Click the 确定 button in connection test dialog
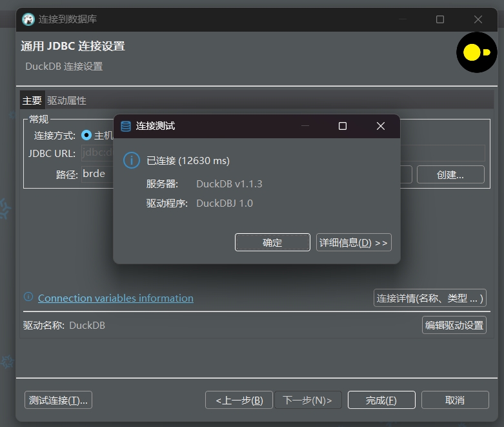Image resolution: width=504 pixels, height=427 pixels. click(x=272, y=242)
